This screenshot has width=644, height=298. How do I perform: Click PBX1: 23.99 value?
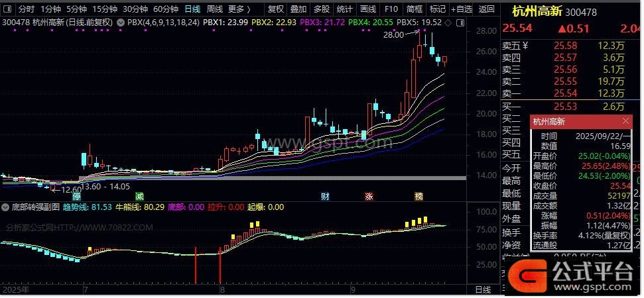click(x=225, y=23)
